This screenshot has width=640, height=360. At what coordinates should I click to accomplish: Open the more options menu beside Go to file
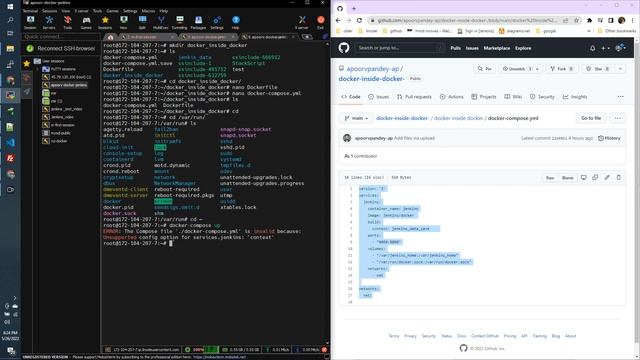618,118
